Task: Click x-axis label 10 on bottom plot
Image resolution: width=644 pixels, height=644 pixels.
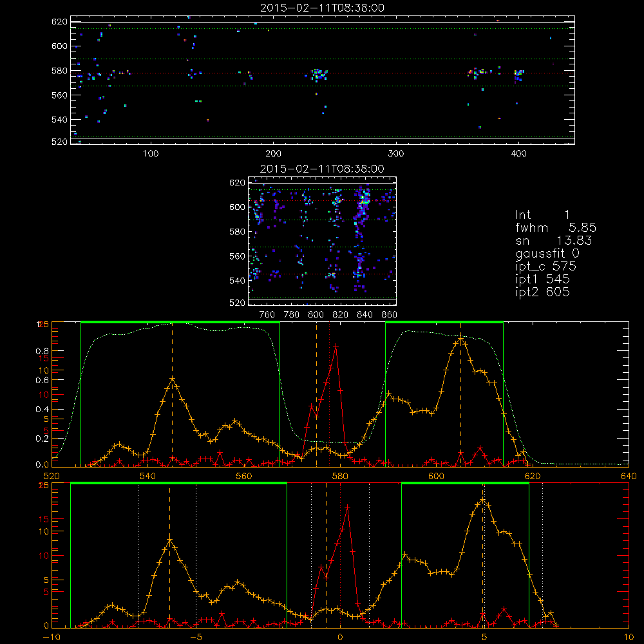Action: coord(629,638)
